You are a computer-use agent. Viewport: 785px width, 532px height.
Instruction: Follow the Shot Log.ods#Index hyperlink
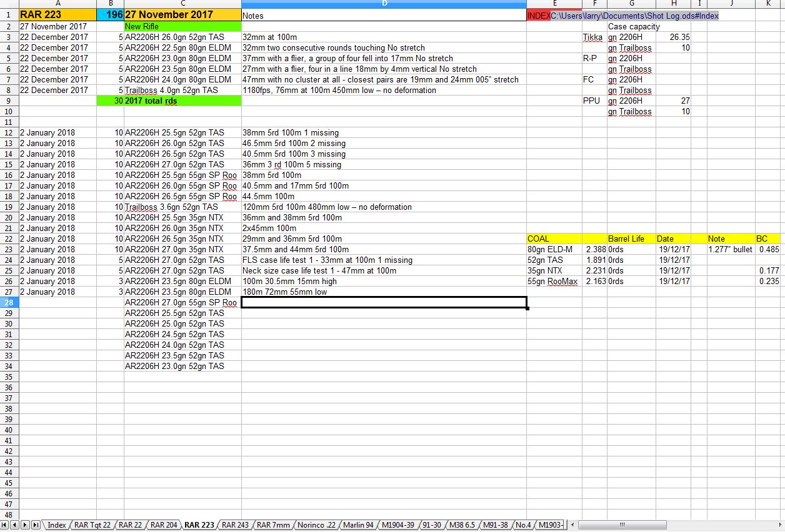tap(634, 16)
